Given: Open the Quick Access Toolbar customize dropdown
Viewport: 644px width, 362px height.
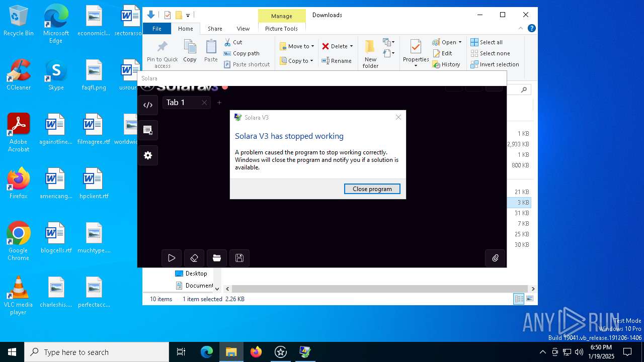Looking at the screenshot, I should pyautogui.click(x=188, y=16).
